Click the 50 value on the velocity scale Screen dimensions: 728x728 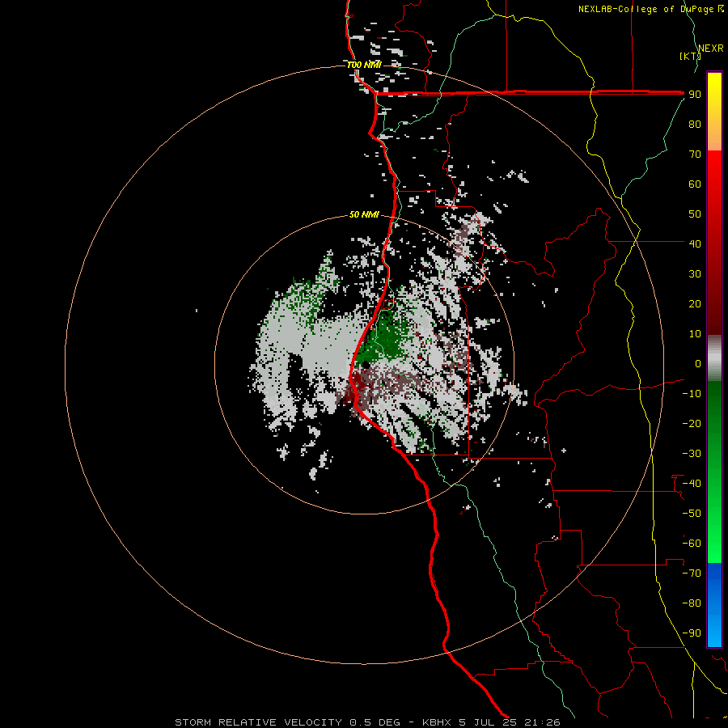point(695,214)
